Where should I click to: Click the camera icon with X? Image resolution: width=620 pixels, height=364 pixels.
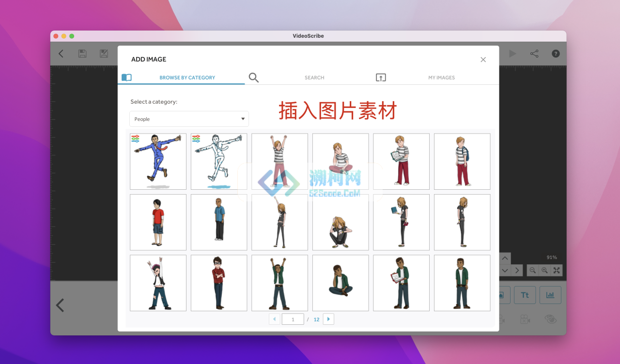[x=525, y=319]
